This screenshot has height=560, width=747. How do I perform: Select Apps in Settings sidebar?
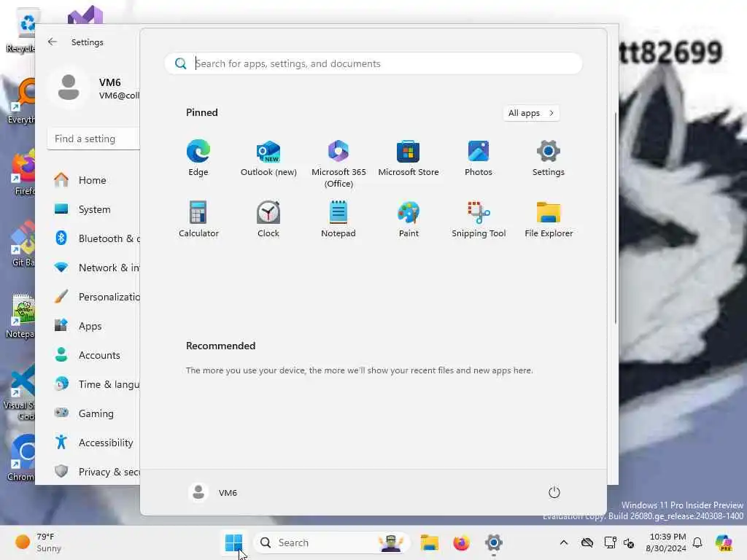(x=93, y=326)
